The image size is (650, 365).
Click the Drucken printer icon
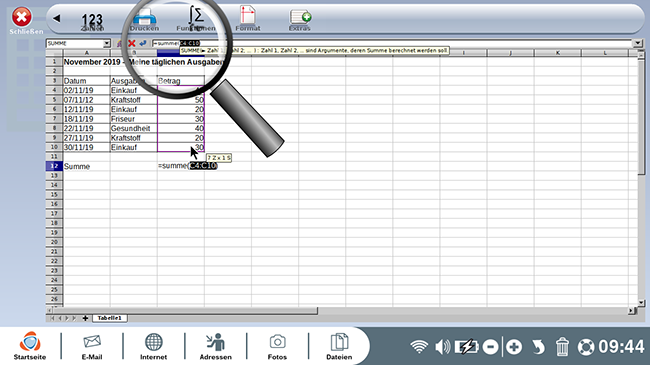pyautogui.click(x=144, y=20)
